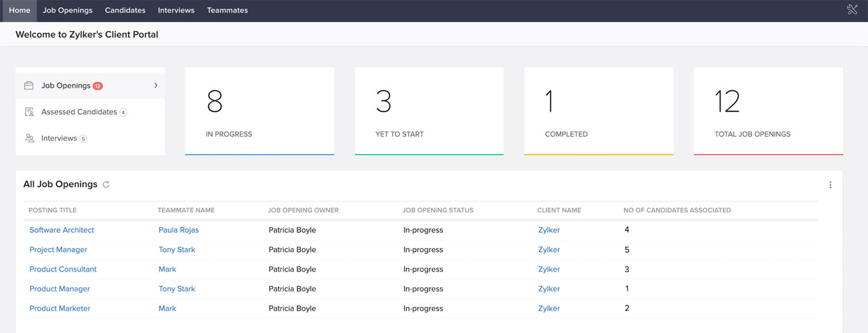Select the Job Openings navigation tab
The height and width of the screenshot is (333, 868).
point(67,10)
